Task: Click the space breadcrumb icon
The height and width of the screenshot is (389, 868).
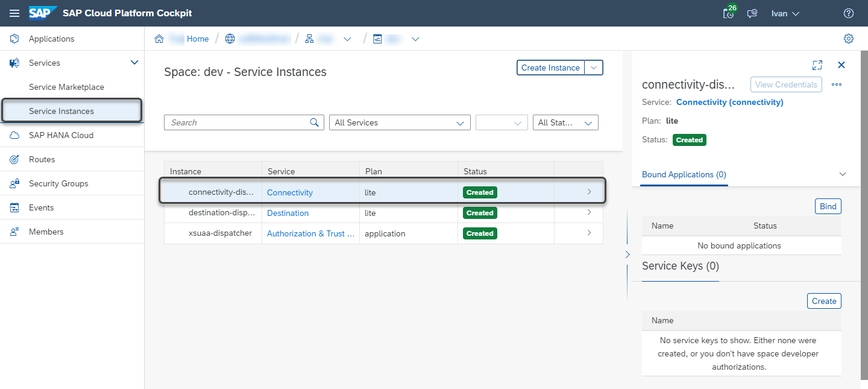Action: 378,39
